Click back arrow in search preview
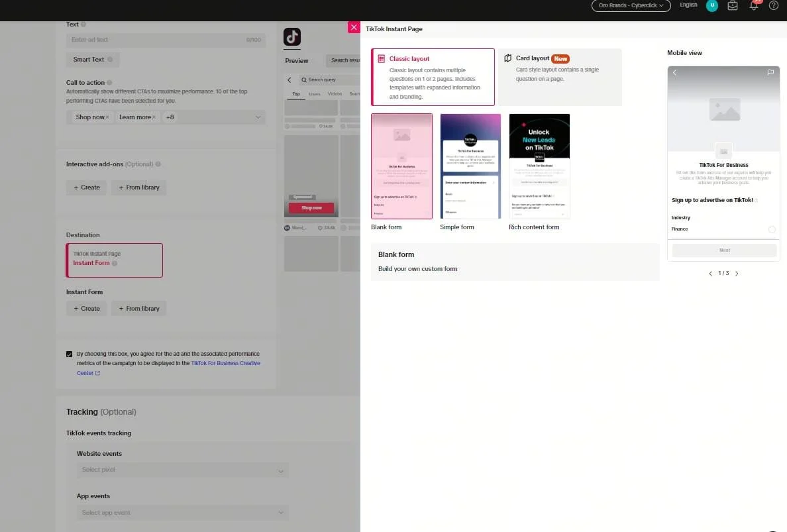 [289, 80]
